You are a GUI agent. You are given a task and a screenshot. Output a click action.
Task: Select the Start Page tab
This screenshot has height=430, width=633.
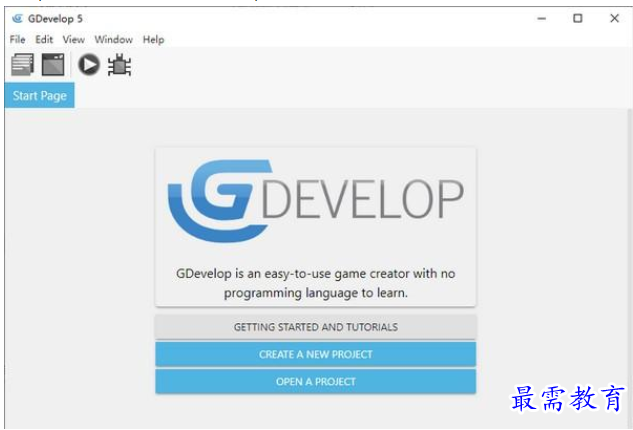40,96
